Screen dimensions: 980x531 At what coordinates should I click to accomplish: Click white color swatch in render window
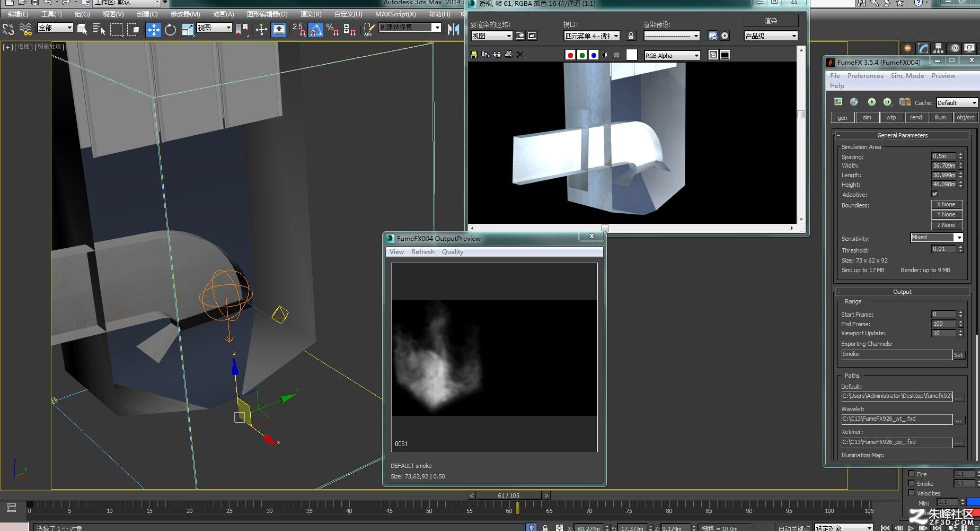point(631,55)
